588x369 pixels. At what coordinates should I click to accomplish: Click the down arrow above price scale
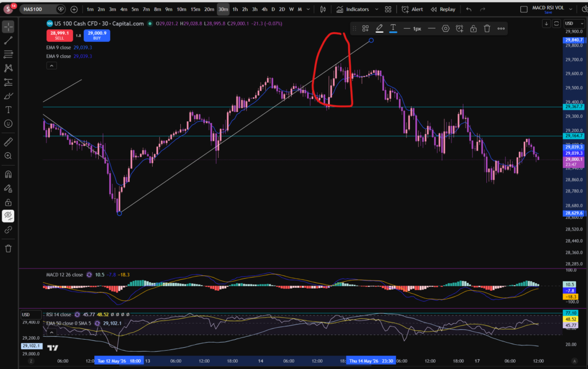(547, 23)
